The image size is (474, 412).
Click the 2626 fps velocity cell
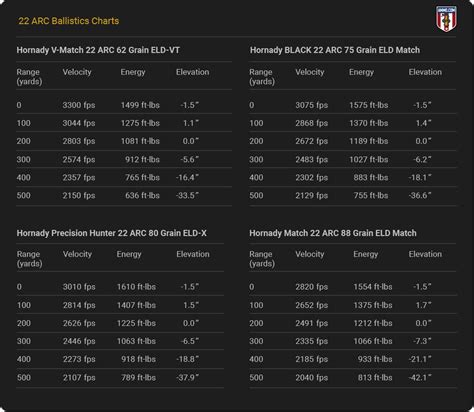click(79, 323)
